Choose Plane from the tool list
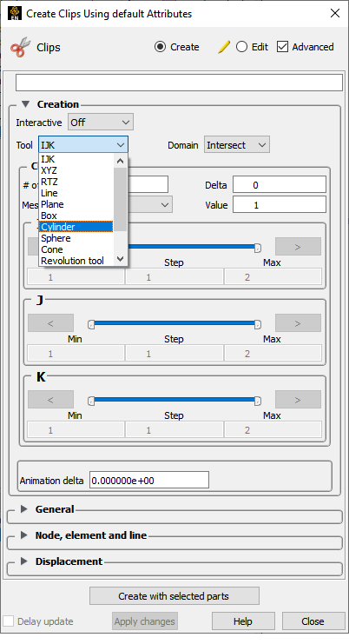The height and width of the screenshot is (644, 349). coord(76,204)
